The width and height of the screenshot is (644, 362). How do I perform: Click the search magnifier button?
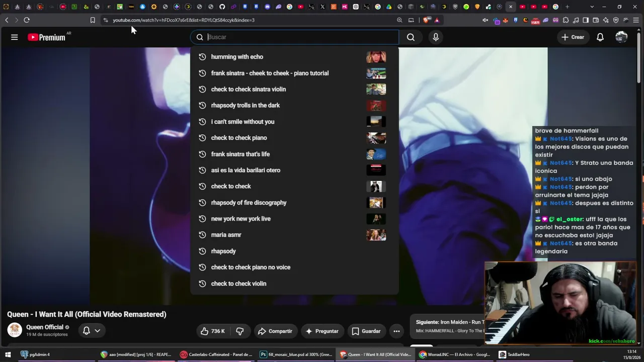click(411, 37)
